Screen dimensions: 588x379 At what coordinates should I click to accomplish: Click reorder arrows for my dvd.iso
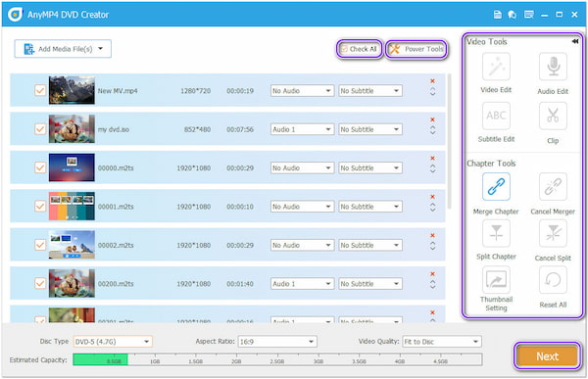432,130
